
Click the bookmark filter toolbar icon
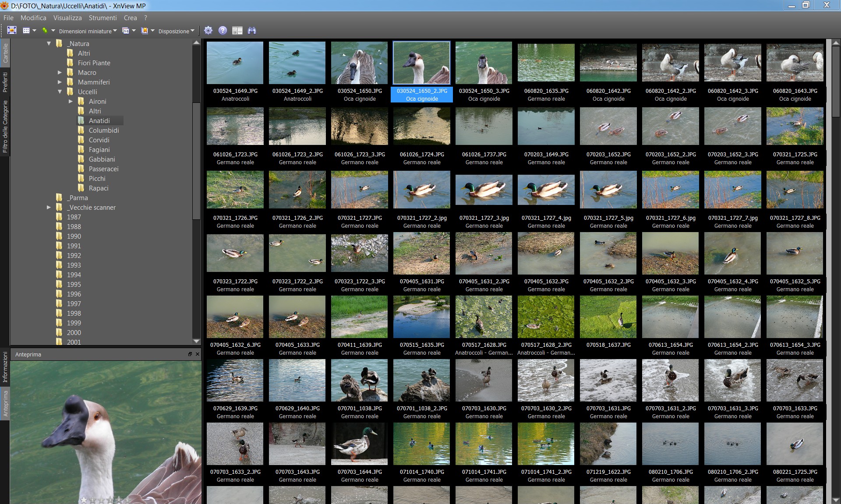coord(144,31)
